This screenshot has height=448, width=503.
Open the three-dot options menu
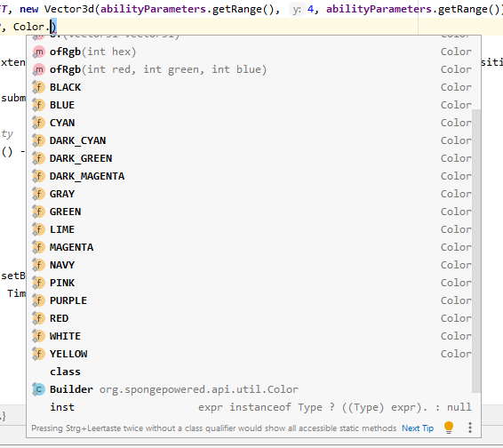pyautogui.click(x=470, y=428)
